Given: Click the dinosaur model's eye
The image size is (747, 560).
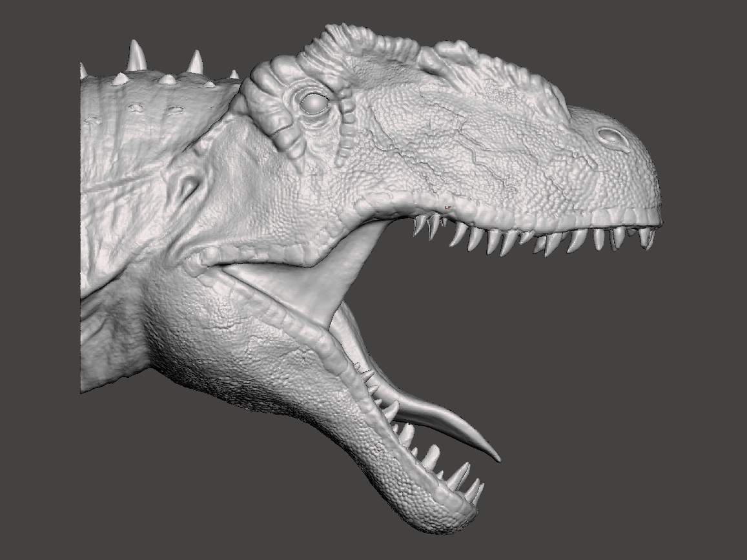Looking at the screenshot, I should tap(314, 103).
